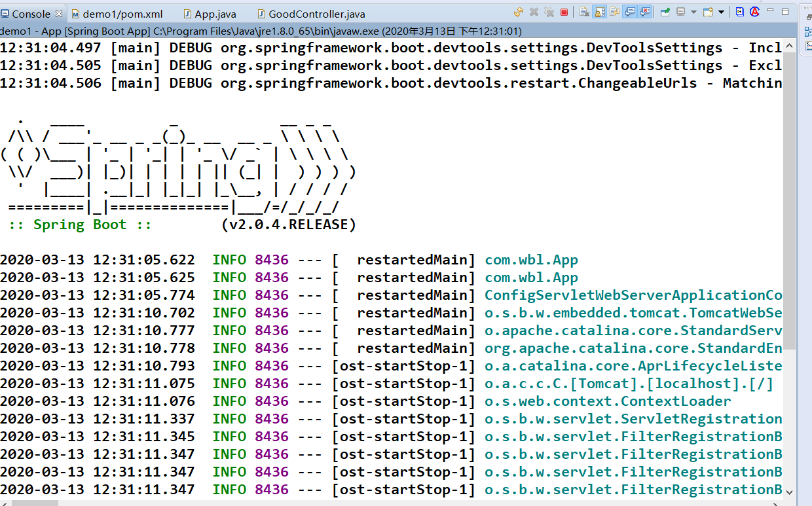The width and height of the screenshot is (812, 506).
Task: Click the ':: Spring Boot ::' green text
Action: coord(80,225)
